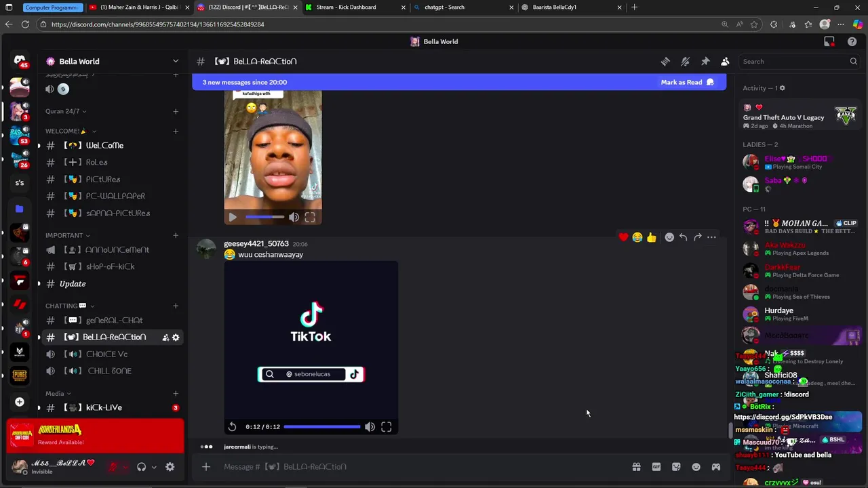This screenshot has height=488, width=868.
Task: Click the Discord help icon
Action: click(x=852, y=41)
